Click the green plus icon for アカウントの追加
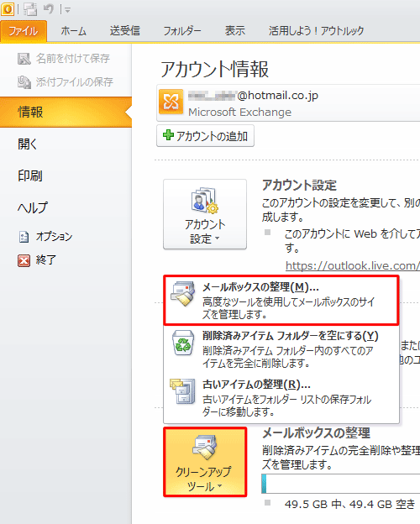 (168, 135)
